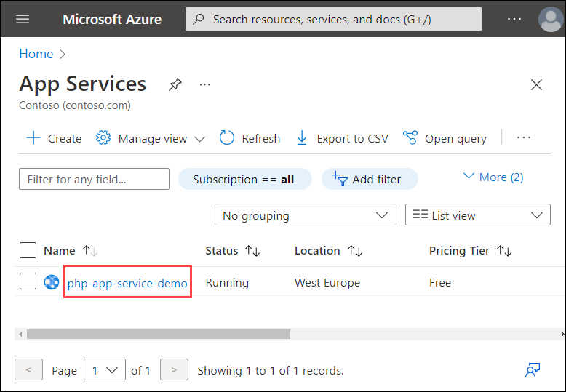566x392 pixels.
Task: Open header more options ellipsis
Action: pos(514,19)
